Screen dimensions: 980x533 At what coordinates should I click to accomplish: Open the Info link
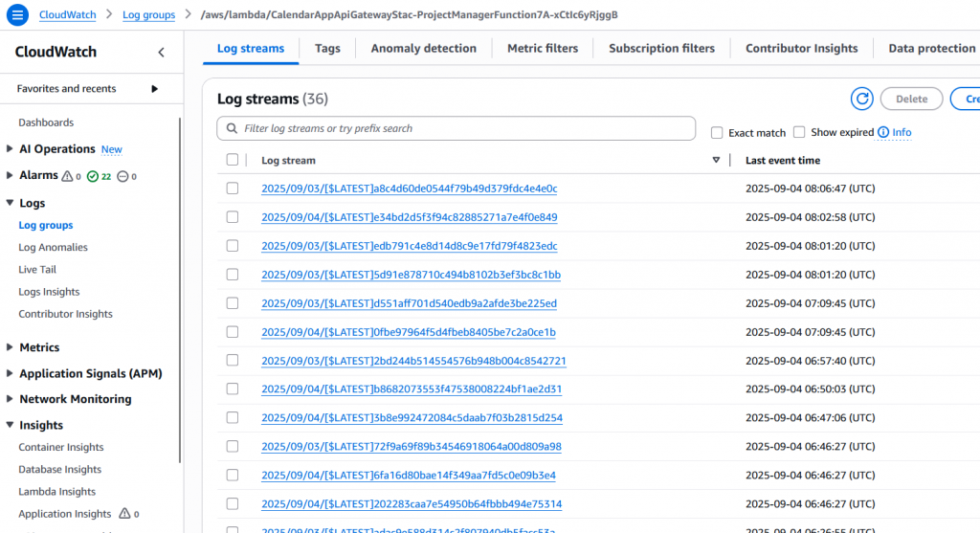pos(902,132)
